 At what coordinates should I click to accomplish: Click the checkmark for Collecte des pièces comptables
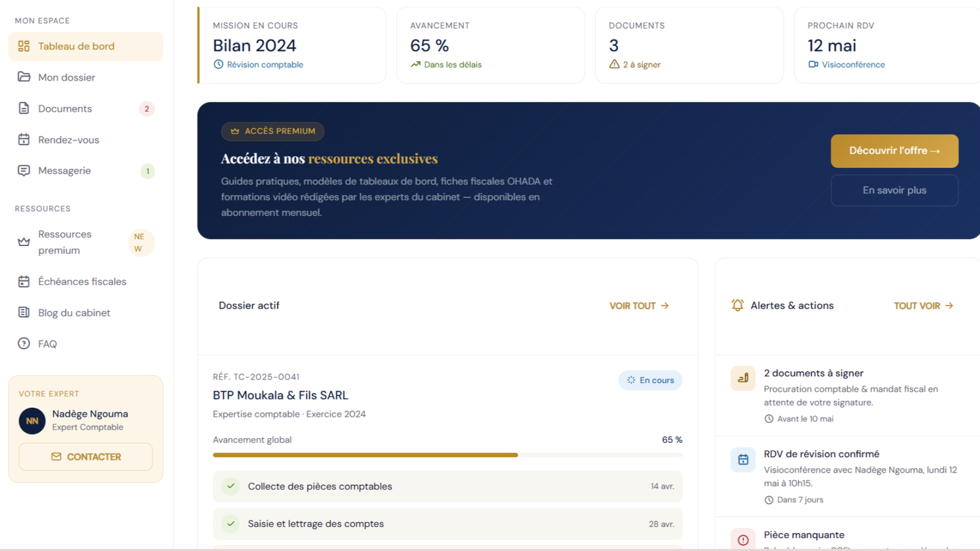coord(231,487)
